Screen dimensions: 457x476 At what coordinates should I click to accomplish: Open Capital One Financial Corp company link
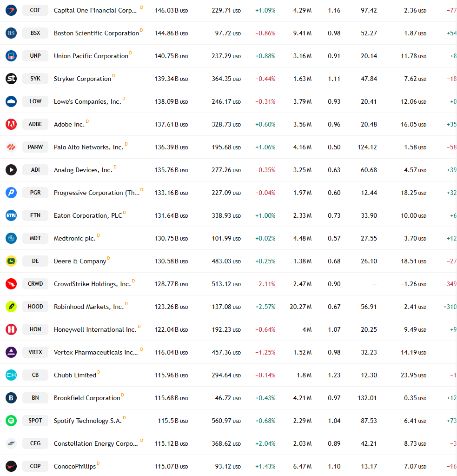point(95,10)
